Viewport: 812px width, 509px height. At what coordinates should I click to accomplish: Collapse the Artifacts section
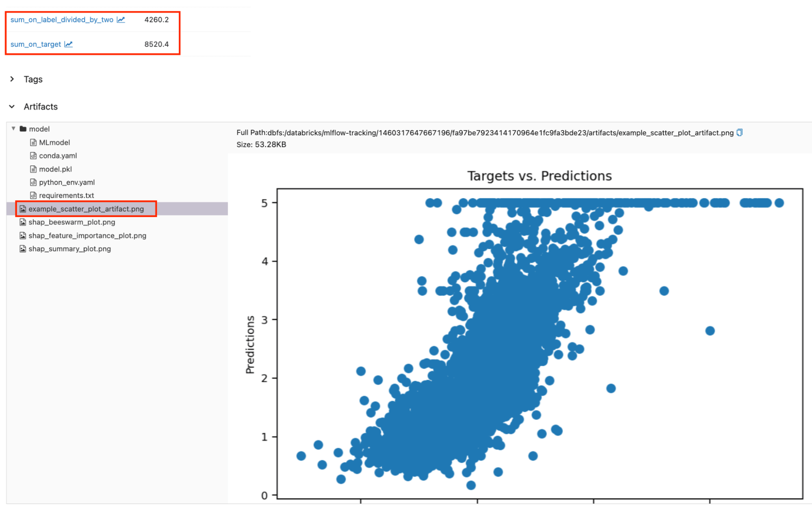(12, 107)
